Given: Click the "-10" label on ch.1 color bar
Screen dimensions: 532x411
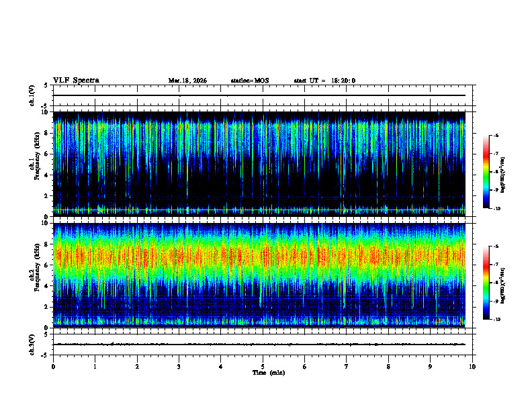Looking at the screenshot, I should tap(496, 209).
